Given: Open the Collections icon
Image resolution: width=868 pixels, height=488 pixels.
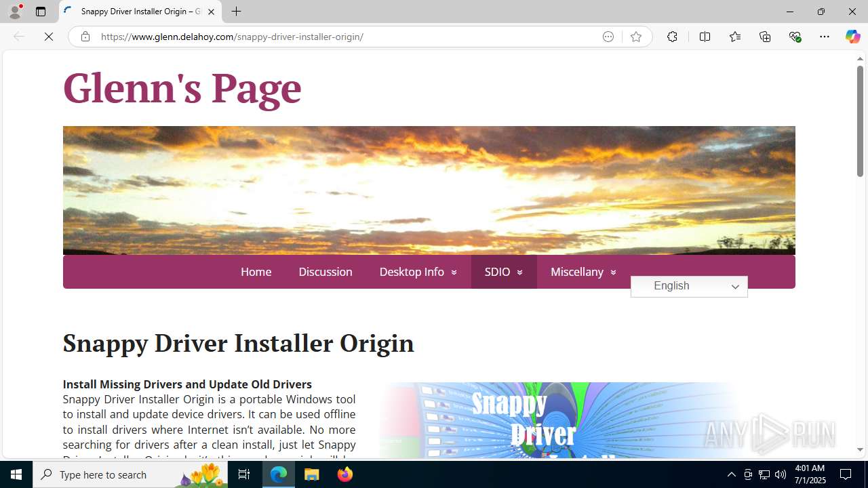Looking at the screenshot, I should (765, 37).
